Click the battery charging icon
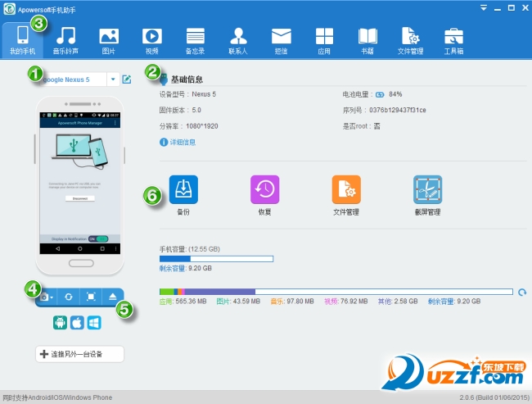Viewport: 532px width, 404px height. point(380,95)
